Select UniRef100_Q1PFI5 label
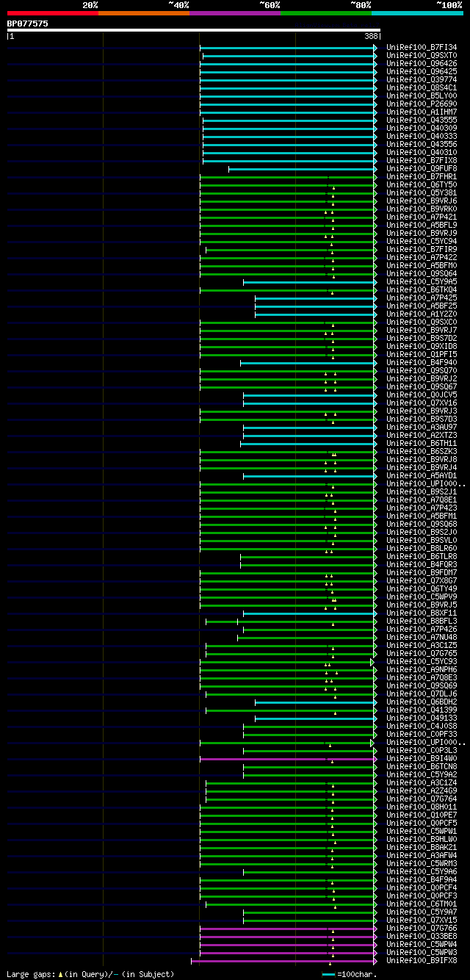470x980 pixels. click(422, 355)
